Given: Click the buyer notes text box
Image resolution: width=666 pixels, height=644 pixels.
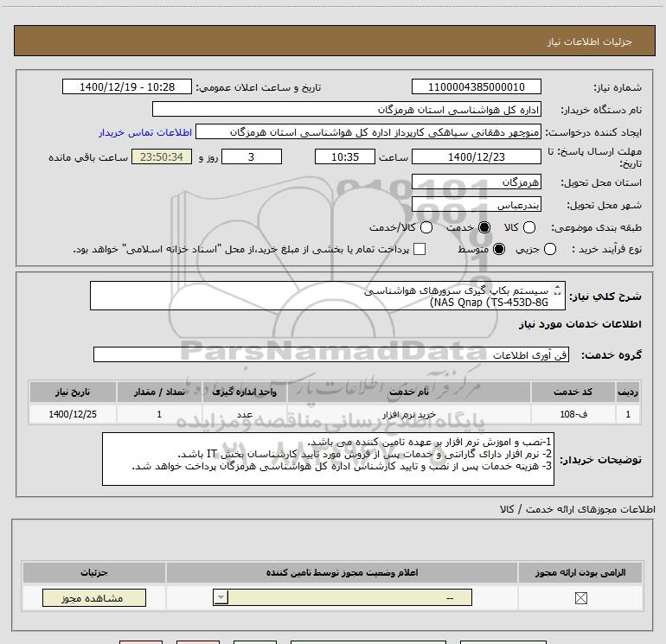Looking at the screenshot, I should point(328,459).
